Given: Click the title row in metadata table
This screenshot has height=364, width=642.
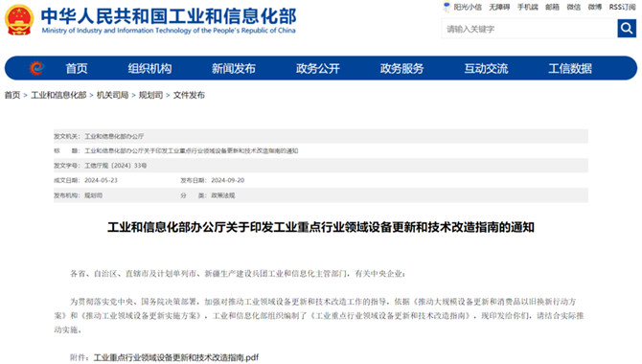Looking at the screenshot, I should click(x=321, y=150).
